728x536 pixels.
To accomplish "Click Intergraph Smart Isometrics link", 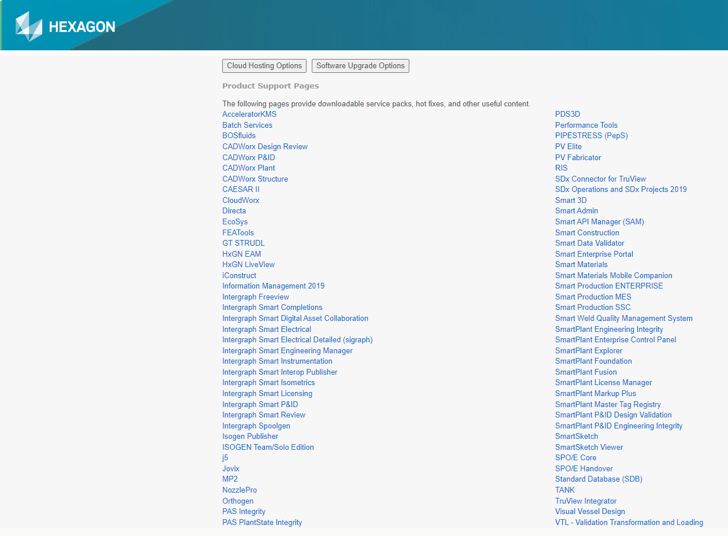I will click(x=268, y=383).
